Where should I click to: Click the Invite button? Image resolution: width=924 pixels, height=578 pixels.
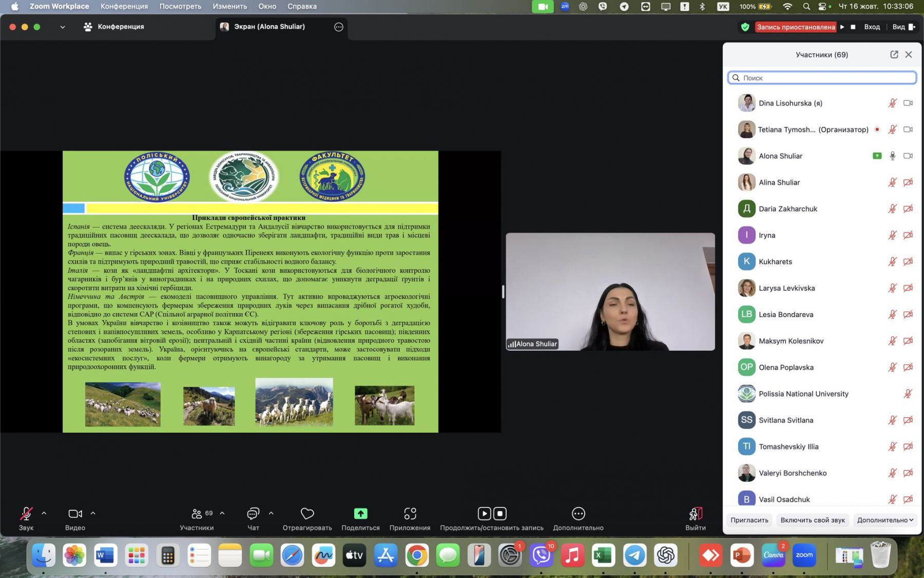[x=749, y=520]
